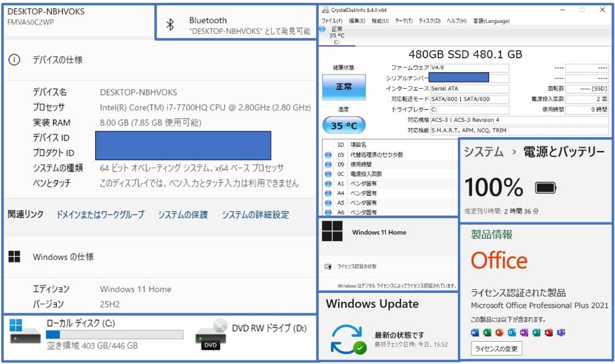615x364 pixels.
Task: Click the 正常 health status indicator in CrystalDiskInfo
Action: tap(343, 86)
